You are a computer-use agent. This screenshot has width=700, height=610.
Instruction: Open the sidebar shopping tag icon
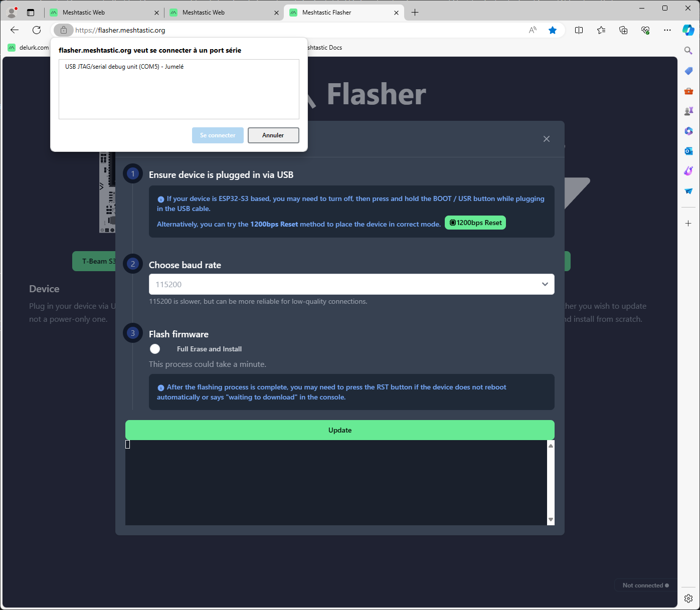point(688,71)
